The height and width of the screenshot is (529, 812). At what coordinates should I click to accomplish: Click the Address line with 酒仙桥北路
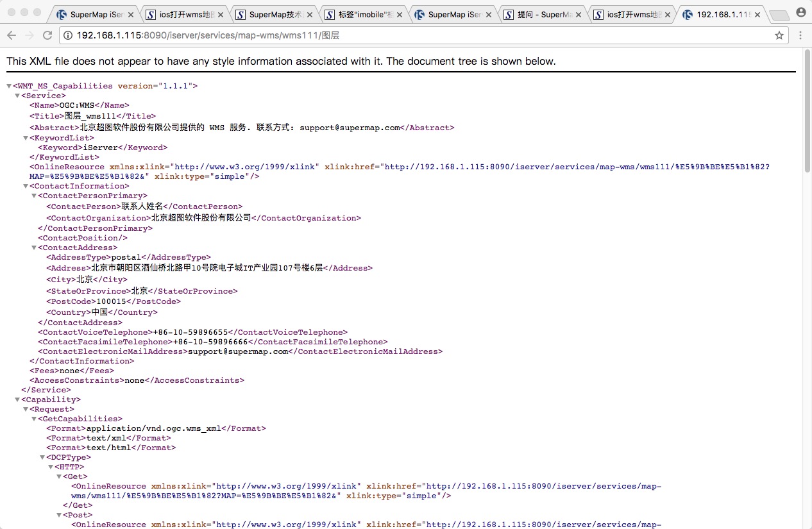click(x=209, y=268)
